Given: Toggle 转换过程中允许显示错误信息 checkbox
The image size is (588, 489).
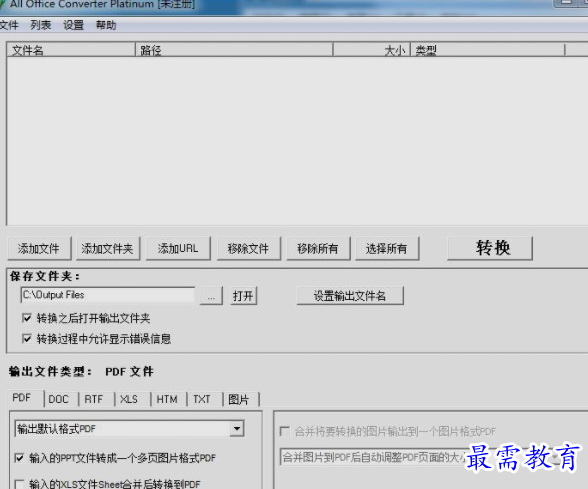Looking at the screenshot, I should coord(27,339).
